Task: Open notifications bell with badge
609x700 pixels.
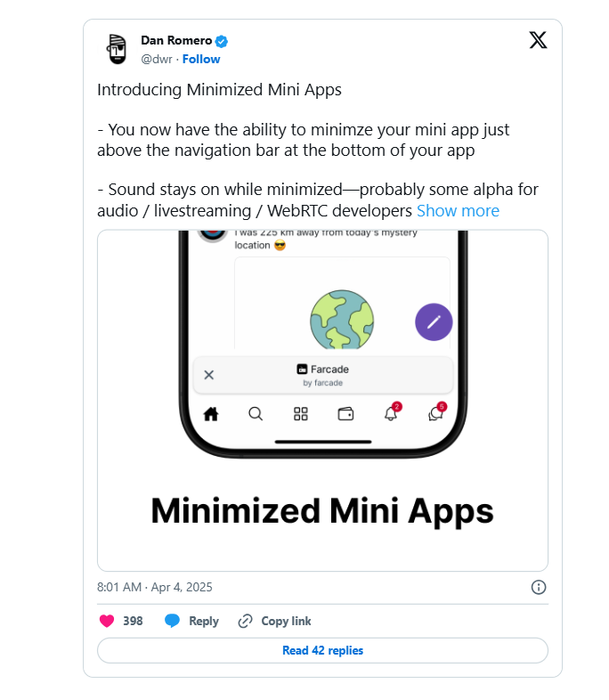Action: pos(391,413)
